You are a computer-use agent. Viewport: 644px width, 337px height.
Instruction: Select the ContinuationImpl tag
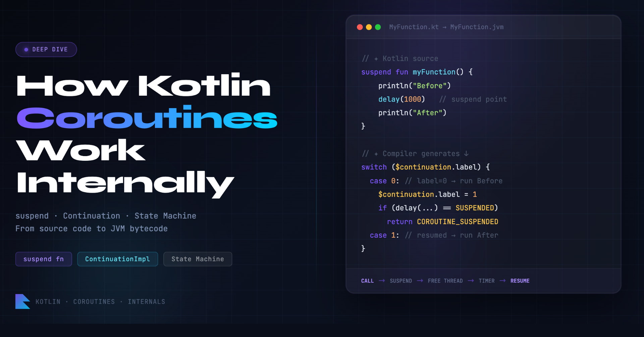117,259
